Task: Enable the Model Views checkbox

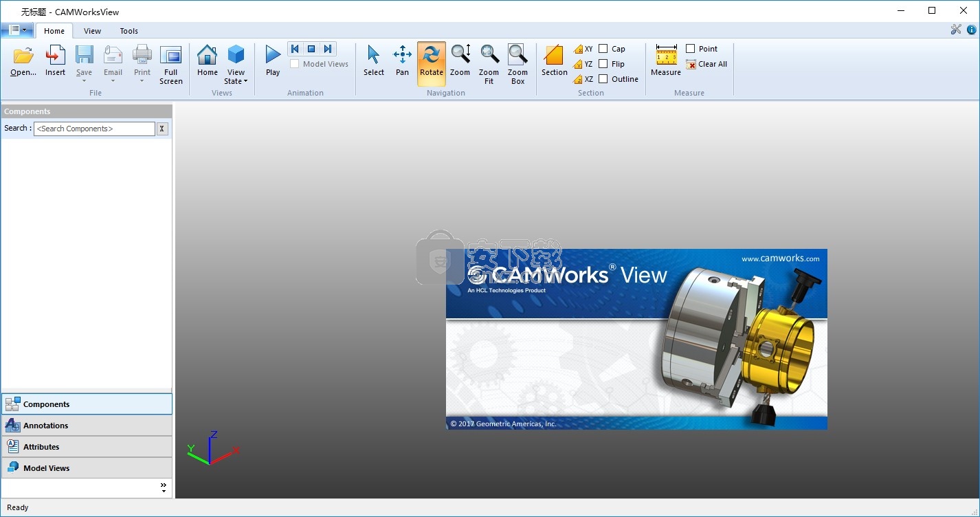Action: (x=294, y=64)
